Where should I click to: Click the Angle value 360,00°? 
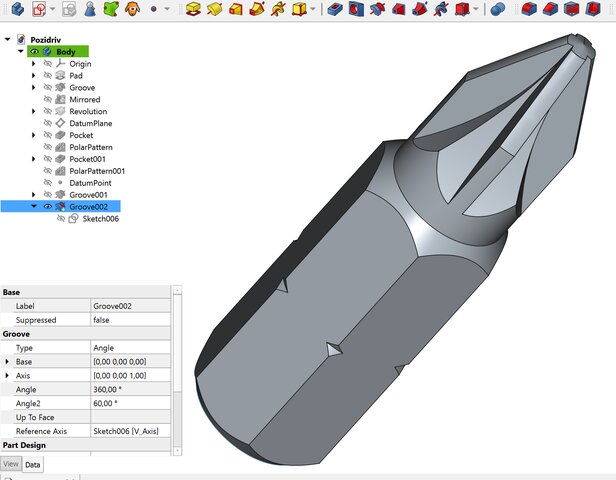tap(131, 389)
